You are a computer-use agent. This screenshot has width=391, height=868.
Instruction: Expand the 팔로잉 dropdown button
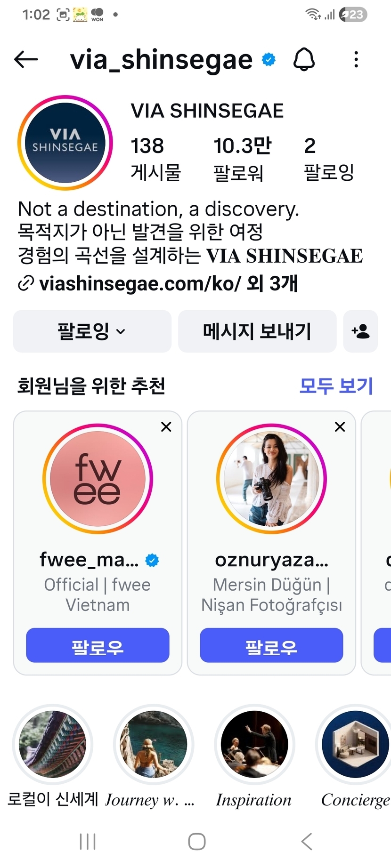click(x=92, y=331)
